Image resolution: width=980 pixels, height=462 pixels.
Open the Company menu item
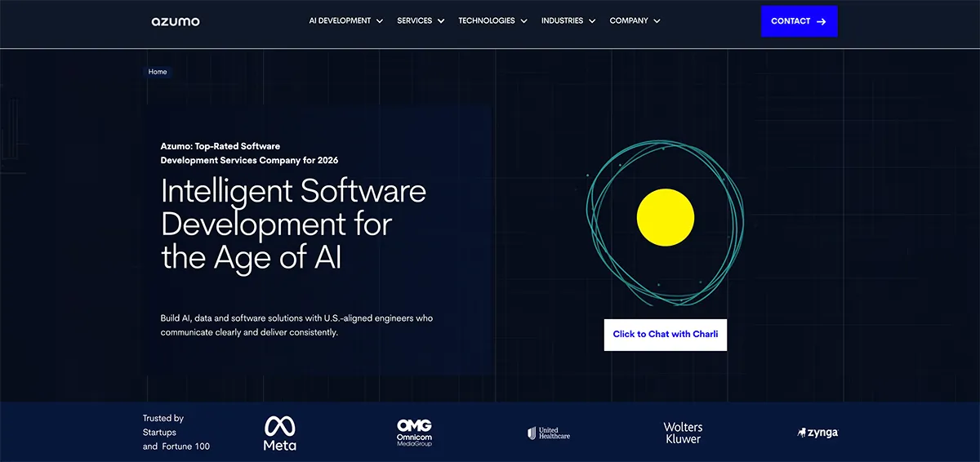[628, 21]
